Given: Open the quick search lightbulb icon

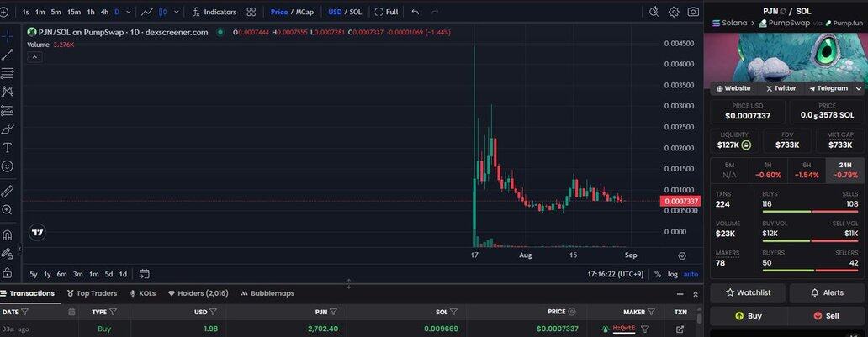Looking at the screenshot, I should 654,12.
